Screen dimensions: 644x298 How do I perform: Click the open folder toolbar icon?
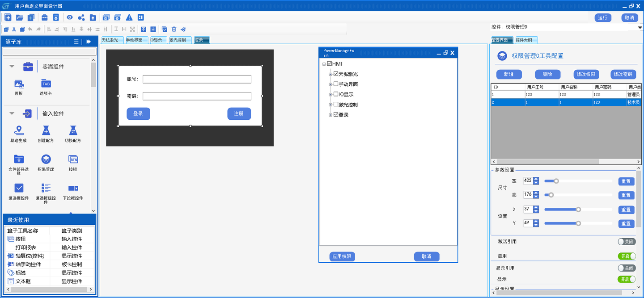point(19,17)
